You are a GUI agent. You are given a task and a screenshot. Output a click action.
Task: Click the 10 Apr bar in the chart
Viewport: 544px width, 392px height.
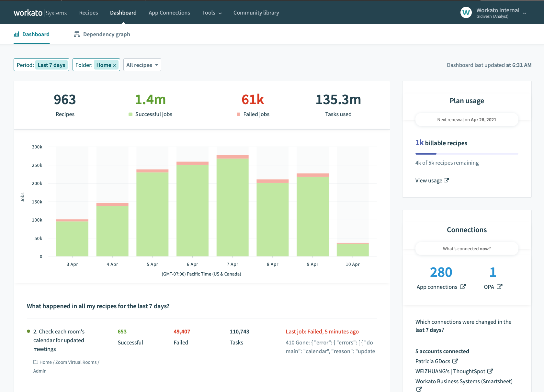pyautogui.click(x=353, y=250)
